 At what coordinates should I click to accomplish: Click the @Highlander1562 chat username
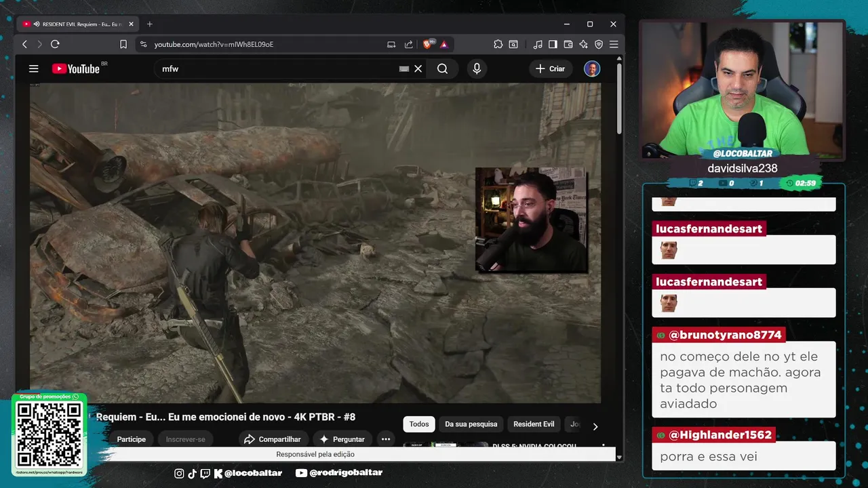(720, 434)
